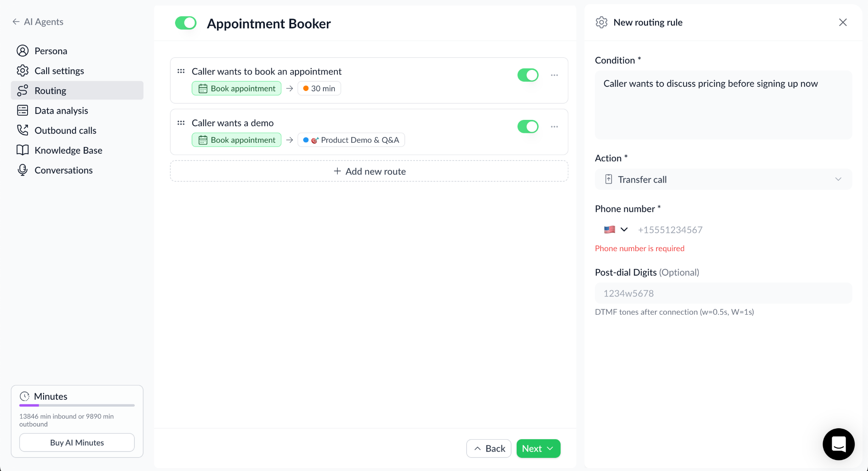The image size is (868, 471).
Task: Close the New routing rule panel
Action: [843, 22]
